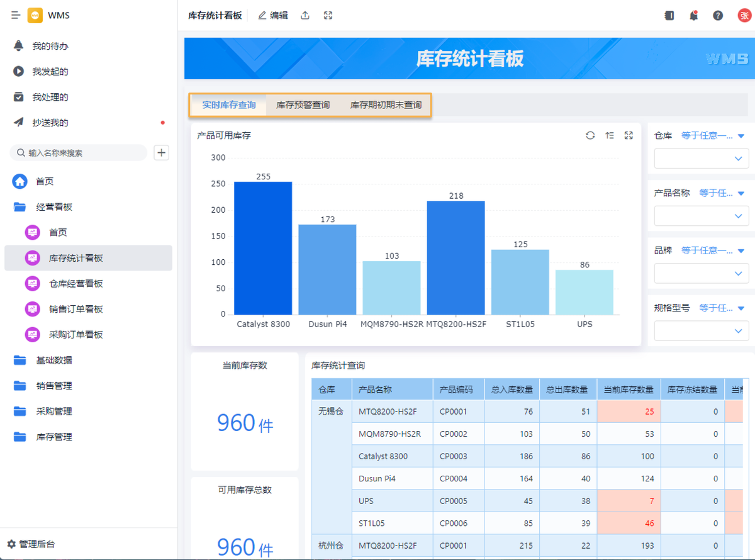Open the help icon at top right

pos(718,15)
